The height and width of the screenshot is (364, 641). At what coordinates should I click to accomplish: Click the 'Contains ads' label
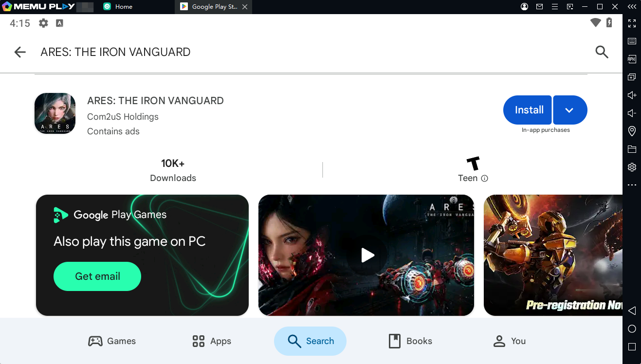pos(113,131)
